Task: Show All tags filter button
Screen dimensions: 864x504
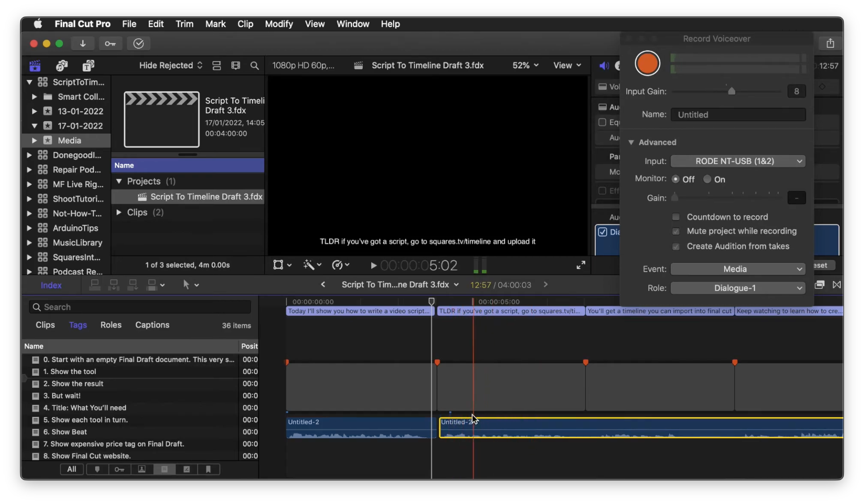Action: [71, 469]
